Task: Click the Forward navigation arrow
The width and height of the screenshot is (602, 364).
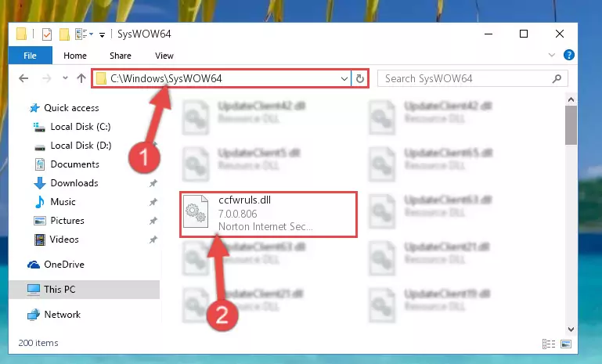Action: 46,79
